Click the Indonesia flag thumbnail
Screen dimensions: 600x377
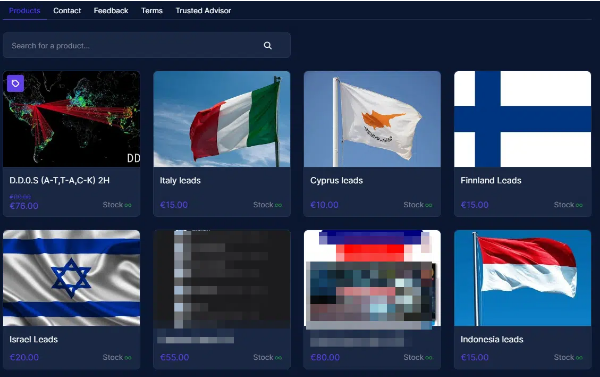pyautogui.click(x=522, y=278)
